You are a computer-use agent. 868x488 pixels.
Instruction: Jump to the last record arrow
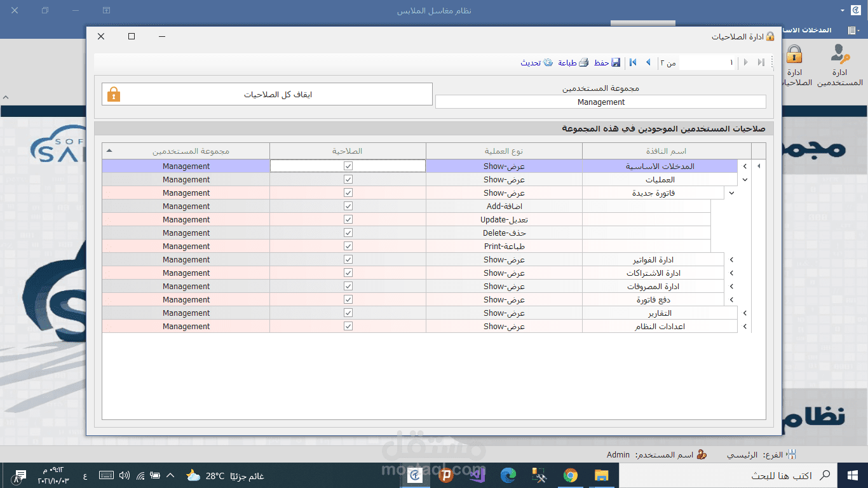click(x=633, y=62)
